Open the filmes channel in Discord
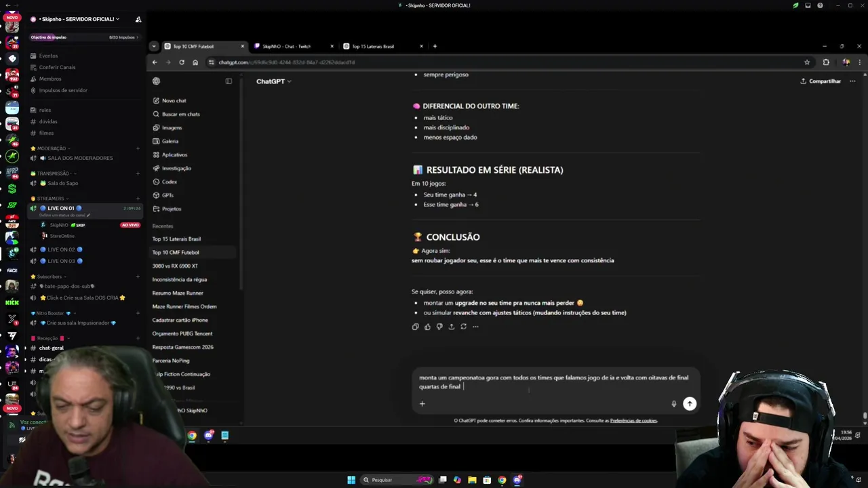Screen dimensions: 868x488 tap(46, 133)
